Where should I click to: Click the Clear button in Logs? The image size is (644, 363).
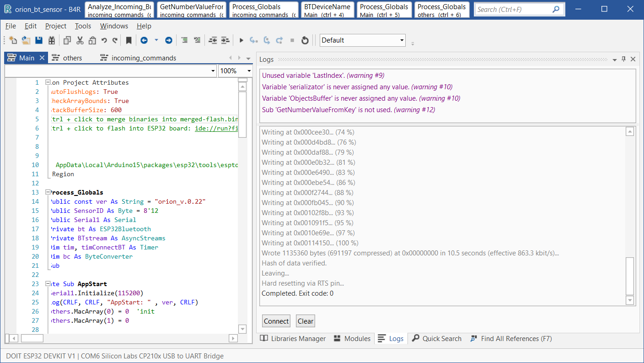(306, 321)
